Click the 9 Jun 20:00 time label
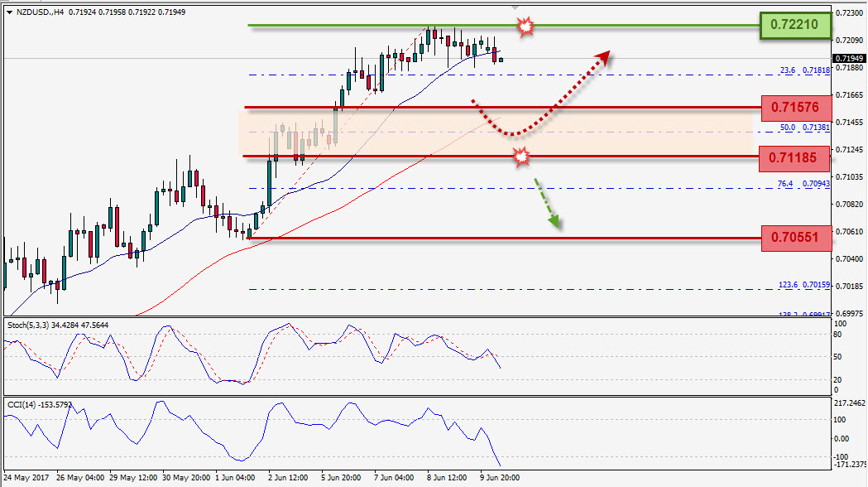 (x=500, y=478)
